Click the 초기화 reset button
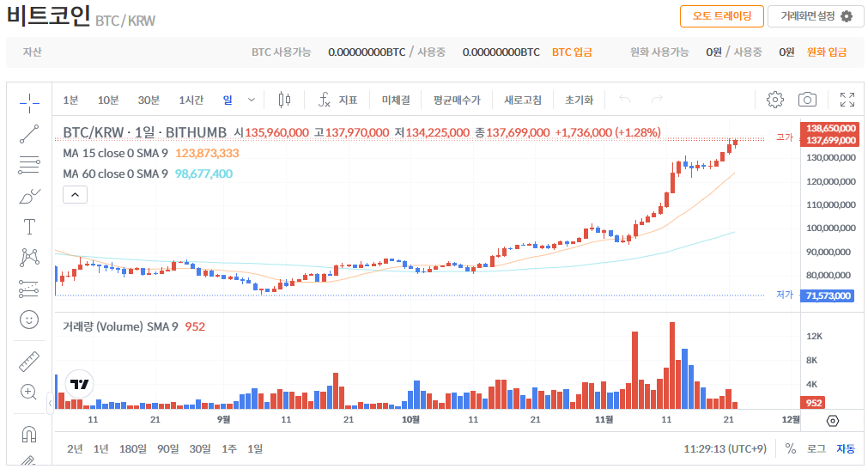Screen dimensions: 868x469 579,100
